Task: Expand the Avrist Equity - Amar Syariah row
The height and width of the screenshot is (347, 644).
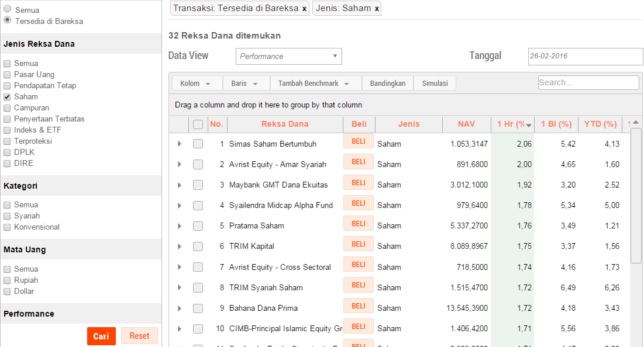Action: click(180, 165)
